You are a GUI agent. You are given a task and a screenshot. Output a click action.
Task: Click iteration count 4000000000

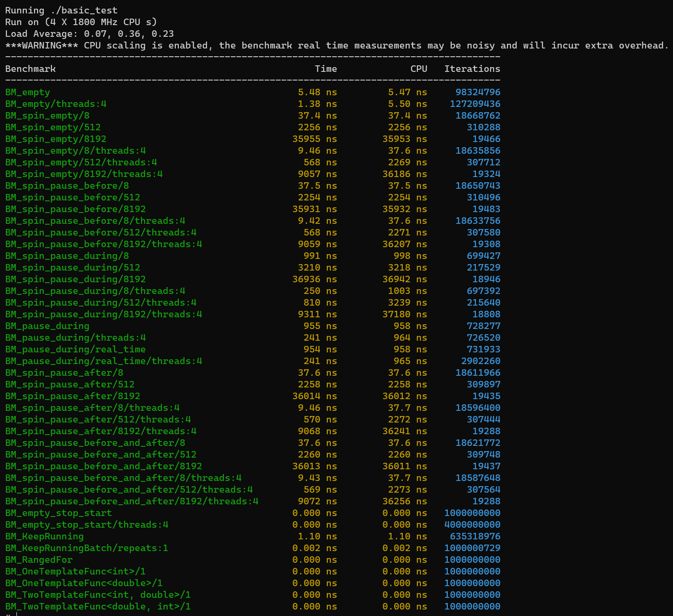(472, 525)
